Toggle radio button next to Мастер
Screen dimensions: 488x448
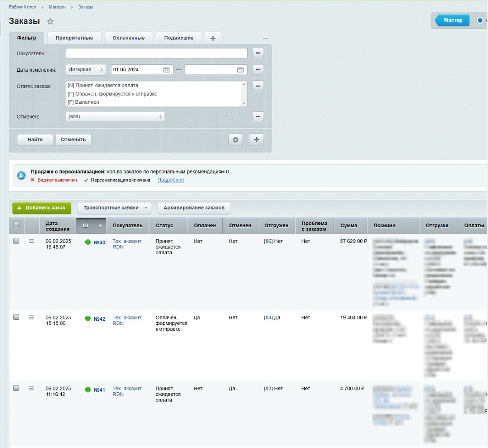(x=480, y=20)
